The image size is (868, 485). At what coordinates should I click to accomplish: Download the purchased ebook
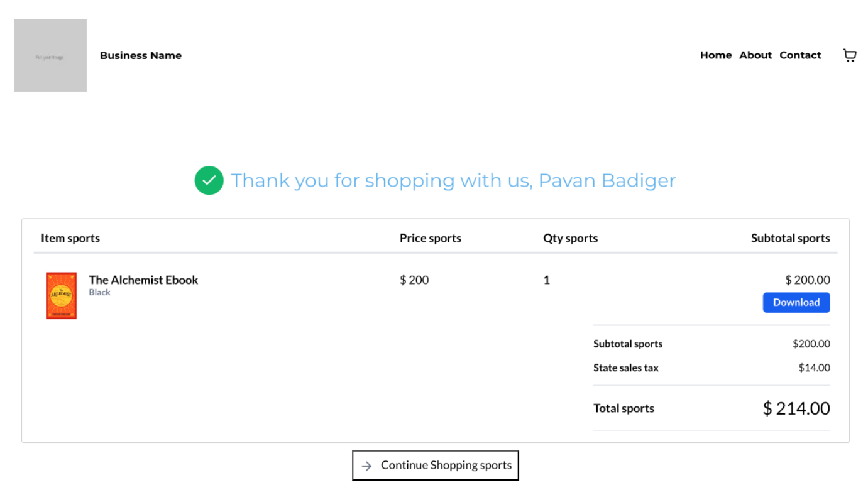pyautogui.click(x=796, y=302)
